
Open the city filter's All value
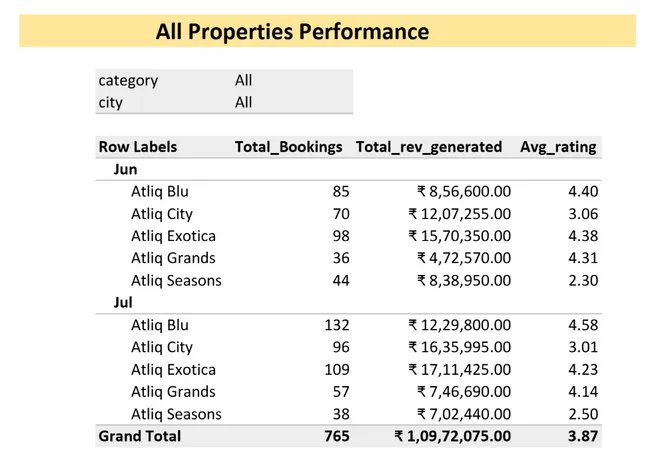coord(244,102)
